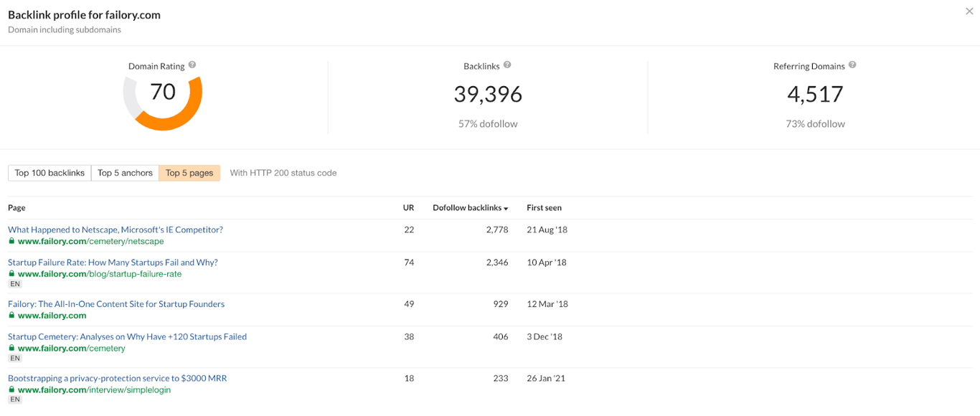The width and height of the screenshot is (980, 416).
Task: Click the lock icon beside www.failory.com homepage URL
Action: [11, 316]
